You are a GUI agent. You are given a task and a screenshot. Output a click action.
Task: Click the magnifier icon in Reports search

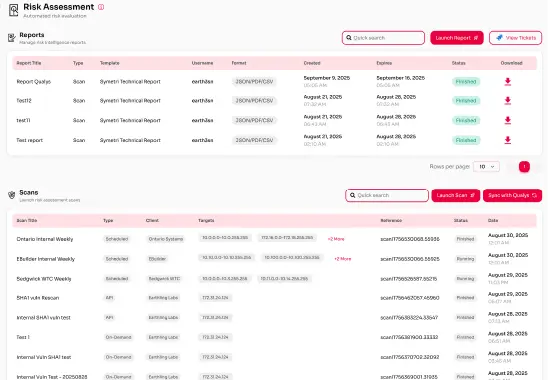click(349, 38)
